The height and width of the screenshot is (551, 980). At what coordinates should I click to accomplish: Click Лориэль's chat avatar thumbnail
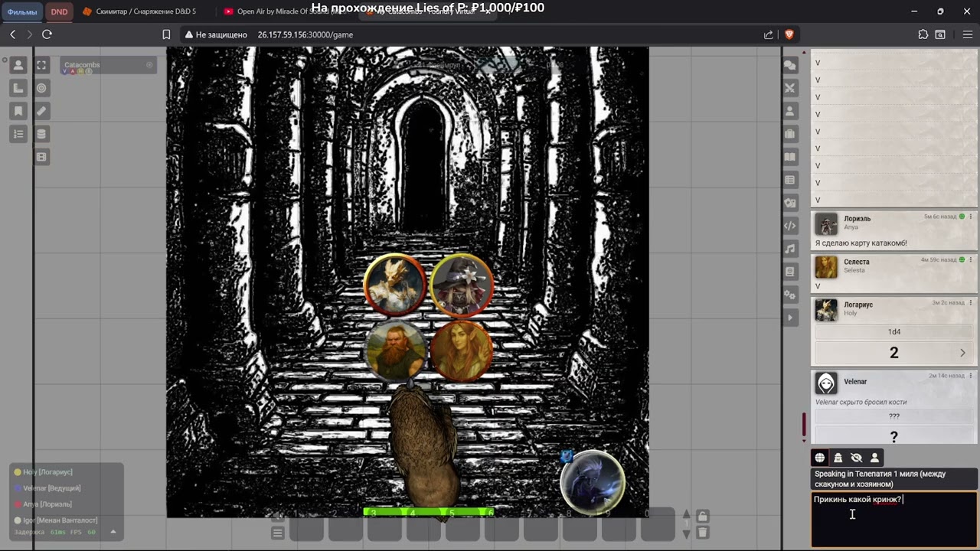point(826,223)
